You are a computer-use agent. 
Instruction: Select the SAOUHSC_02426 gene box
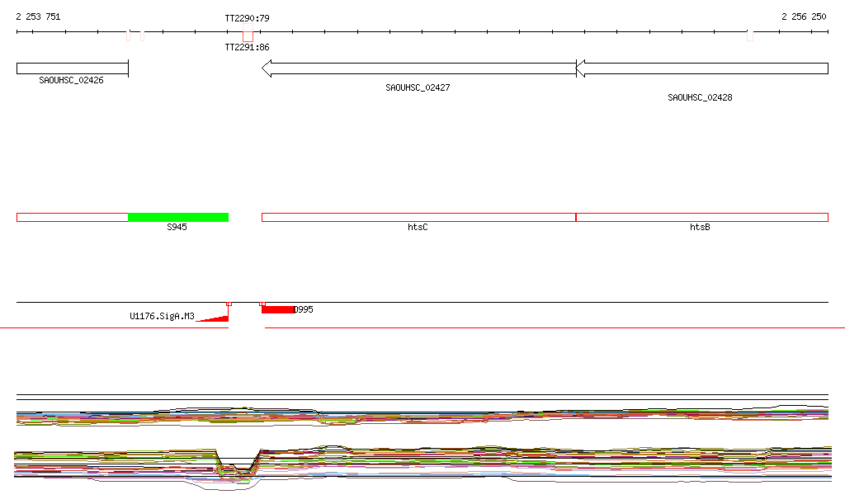(72, 68)
